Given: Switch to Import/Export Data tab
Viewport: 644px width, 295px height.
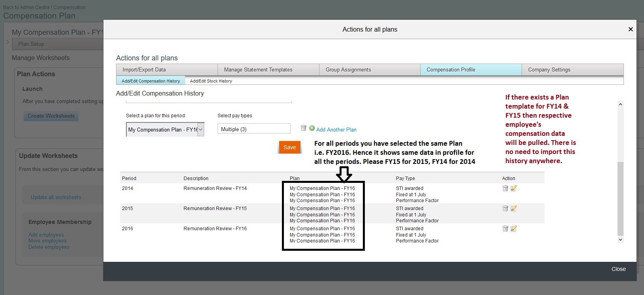Looking at the screenshot, I should click(x=167, y=70).
